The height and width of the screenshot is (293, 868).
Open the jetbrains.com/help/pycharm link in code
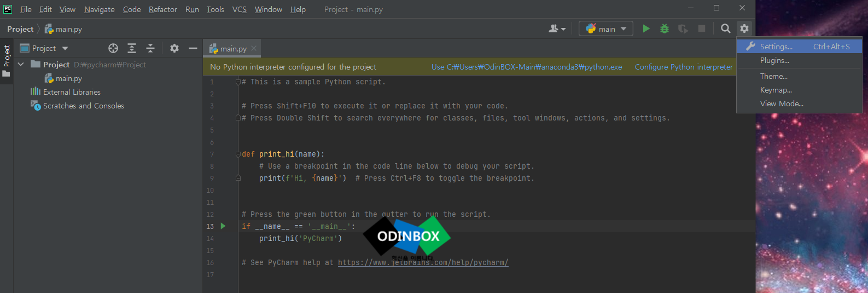[423, 262]
